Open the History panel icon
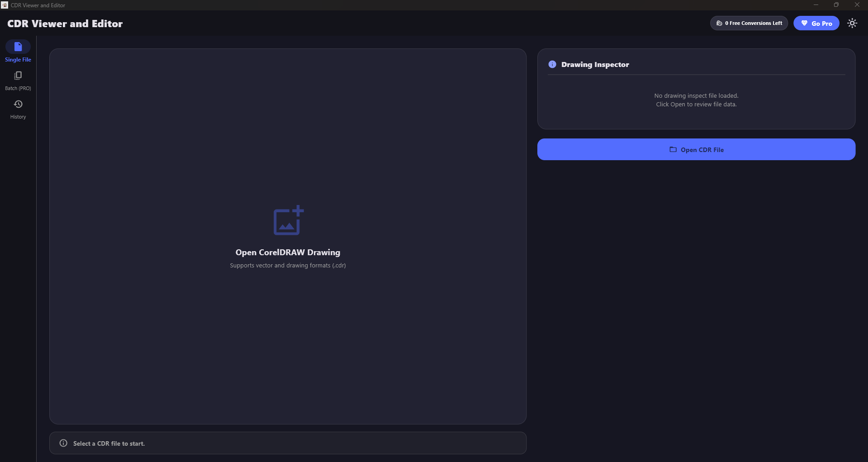The height and width of the screenshot is (462, 868). [x=18, y=104]
